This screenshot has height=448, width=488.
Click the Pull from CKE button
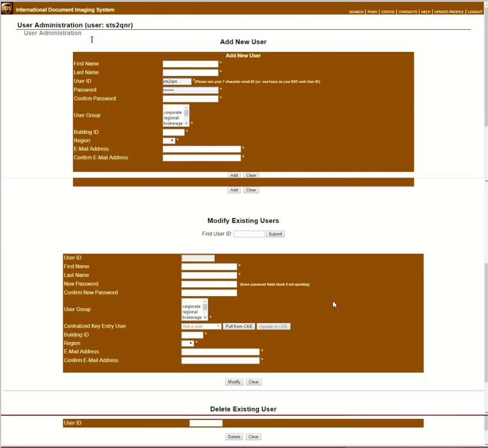(238, 326)
